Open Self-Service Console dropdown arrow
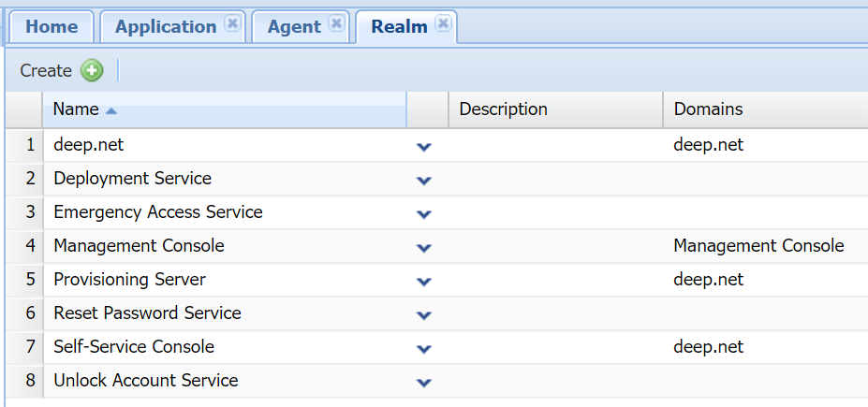Image resolution: width=868 pixels, height=407 pixels. coord(424,349)
